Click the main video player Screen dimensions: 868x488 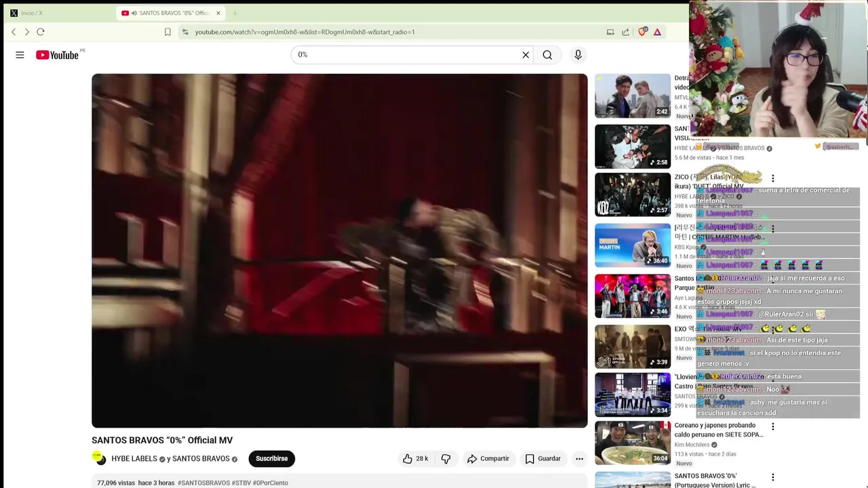[340, 251]
